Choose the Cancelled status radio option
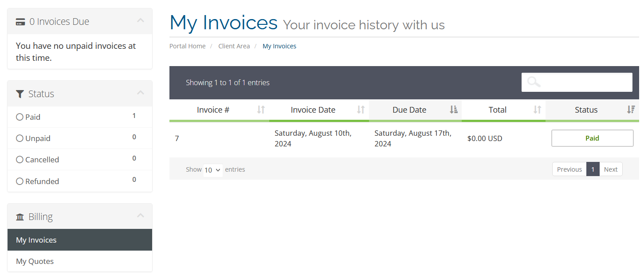 tap(20, 160)
